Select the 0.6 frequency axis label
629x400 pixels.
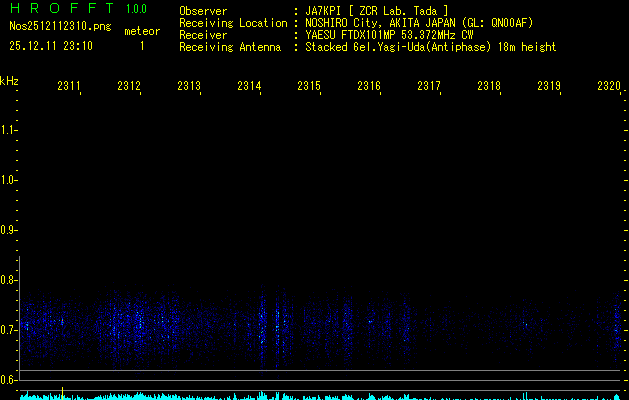point(9,379)
